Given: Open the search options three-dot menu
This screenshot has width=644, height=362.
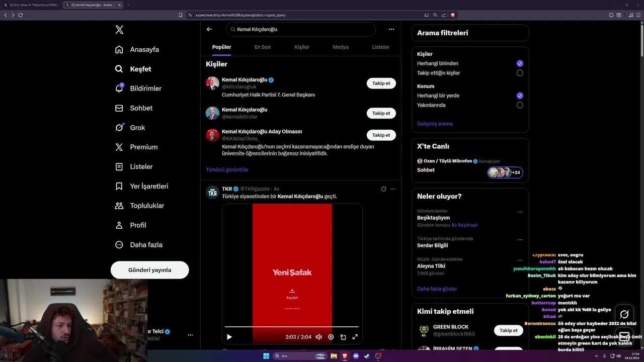Looking at the screenshot, I should (x=391, y=29).
